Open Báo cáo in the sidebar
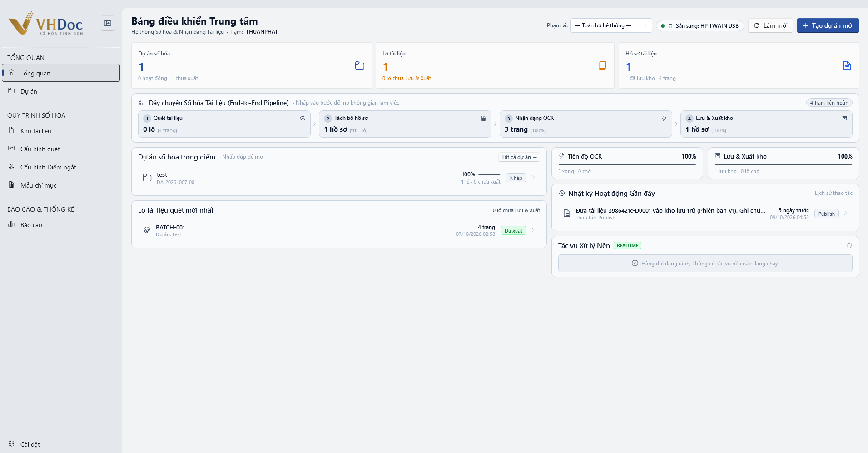Image resolution: width=868 pixels, height=453 pixels. pyautogui.click(x=61, y=225)
